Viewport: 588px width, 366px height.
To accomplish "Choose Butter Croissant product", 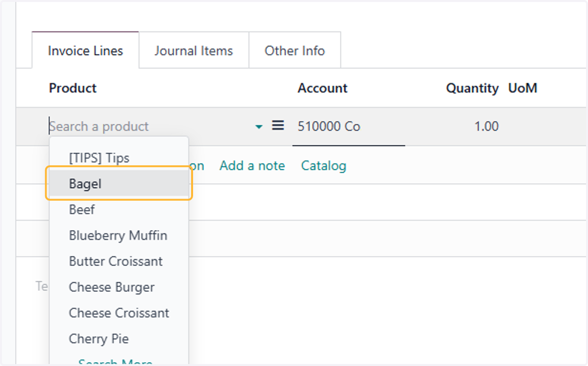I will coord(119,261).
